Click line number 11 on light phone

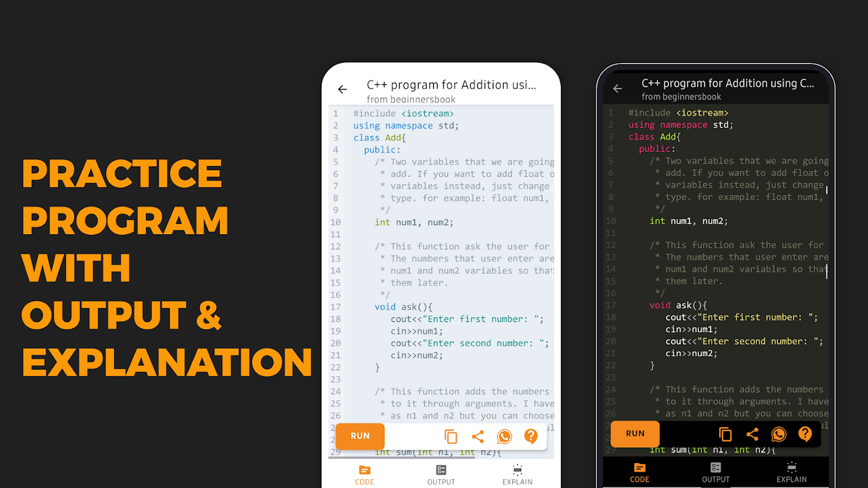(335, 234)
